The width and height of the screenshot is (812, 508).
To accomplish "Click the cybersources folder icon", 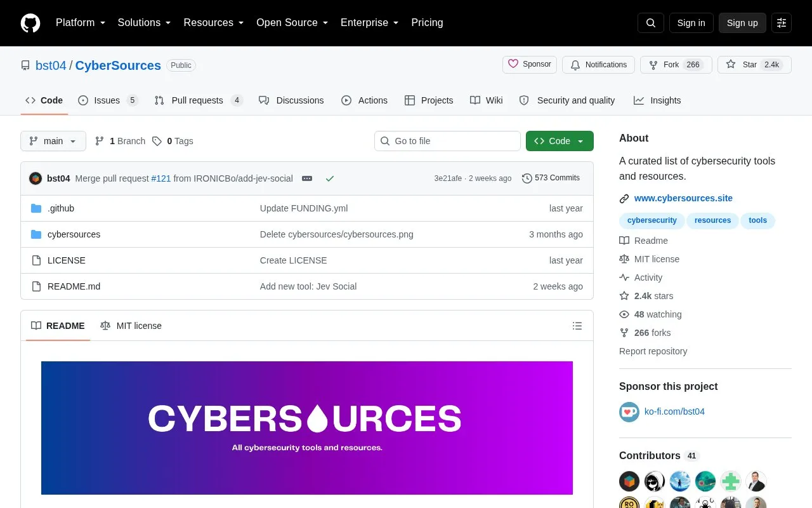I will point(36,234).
